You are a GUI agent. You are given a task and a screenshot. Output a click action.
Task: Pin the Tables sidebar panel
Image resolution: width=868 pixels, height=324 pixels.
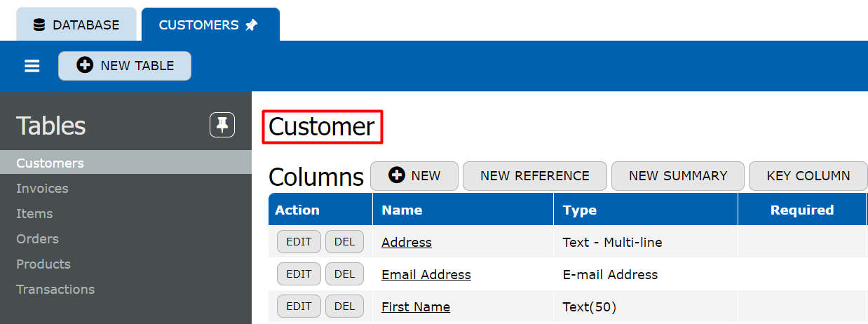[x=222, y=126]
